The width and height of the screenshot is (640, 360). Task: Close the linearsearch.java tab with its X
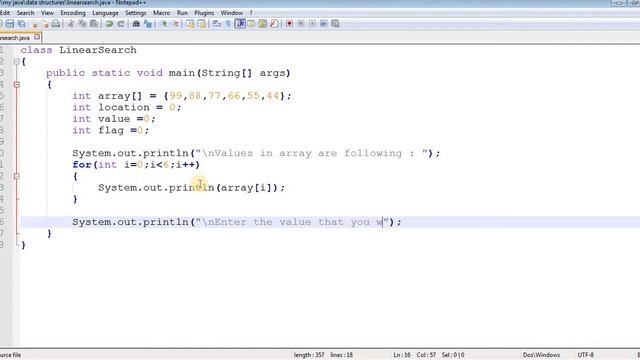pyautogui.click(x=37, y=37)
